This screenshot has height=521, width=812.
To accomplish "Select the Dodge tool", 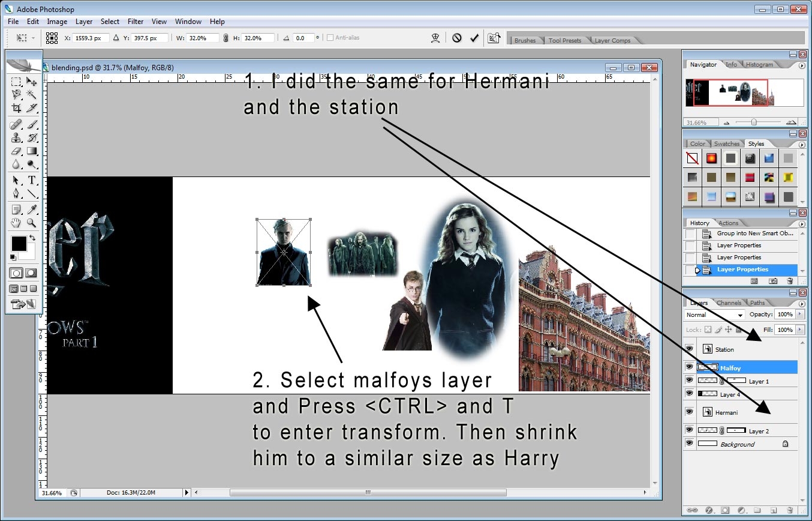I will (x=32, y=164).
